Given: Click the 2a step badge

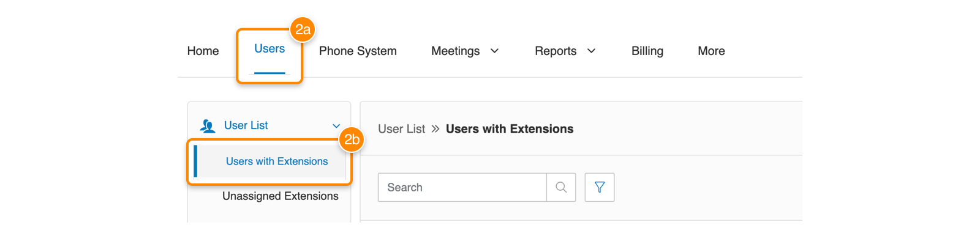Looking at the screenshot, I should click(x=303, y=29).
